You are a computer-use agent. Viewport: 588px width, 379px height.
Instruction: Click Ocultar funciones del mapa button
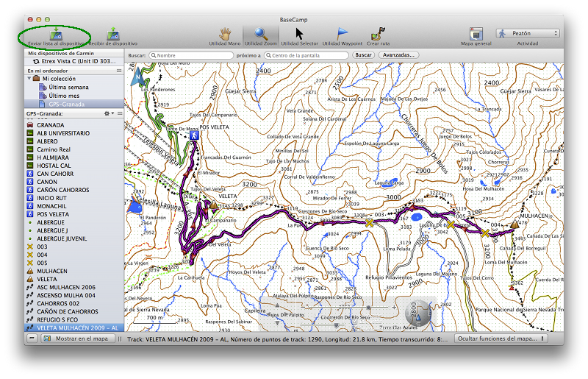501,339
